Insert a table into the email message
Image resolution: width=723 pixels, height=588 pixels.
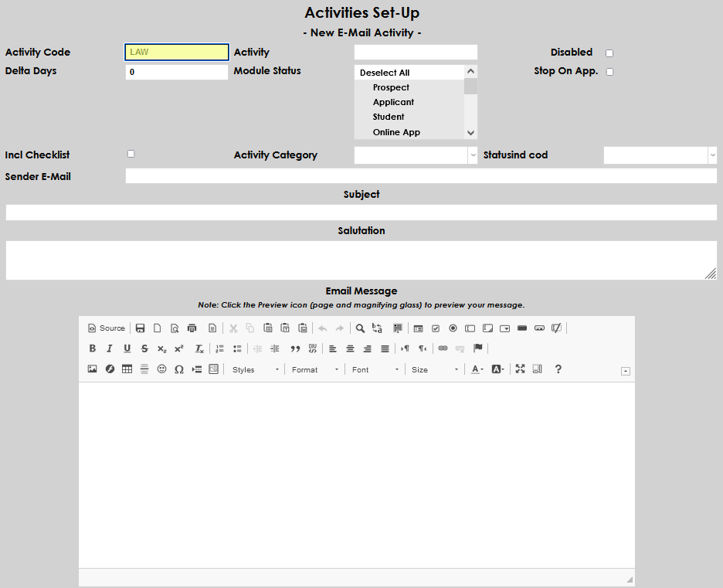(x=127, y=369)
